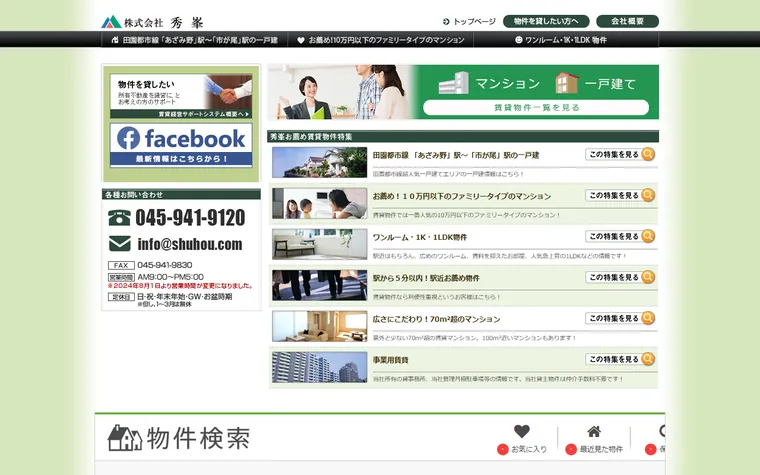The image size is (760, 475).
Task: Open 田園都市線「あざみ野」駅〜「市が尾」駅の一戸建 title
Action: pos(456,156)
